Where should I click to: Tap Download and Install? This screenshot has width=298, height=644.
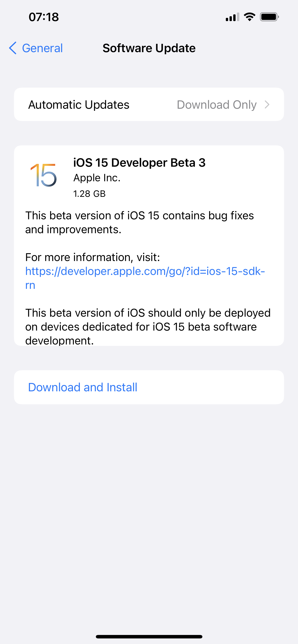pos(83,387)
